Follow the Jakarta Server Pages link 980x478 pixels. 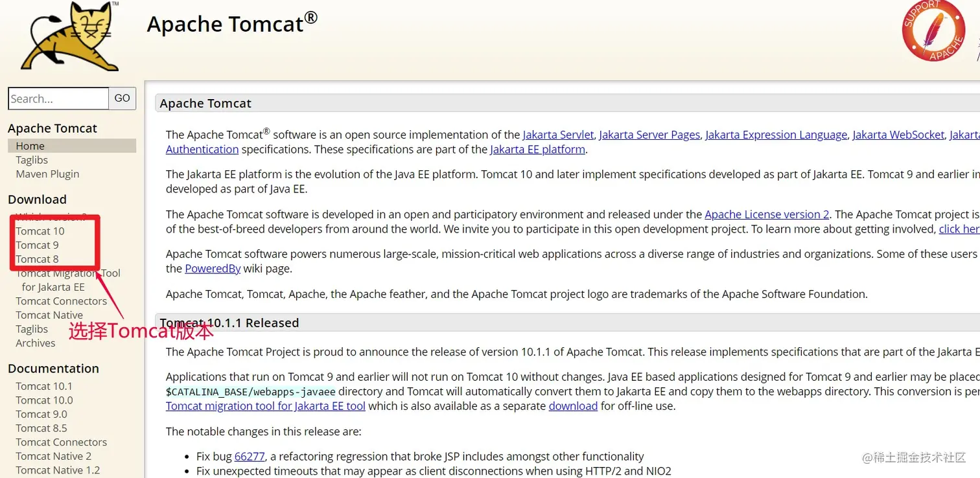click(649, 135)
